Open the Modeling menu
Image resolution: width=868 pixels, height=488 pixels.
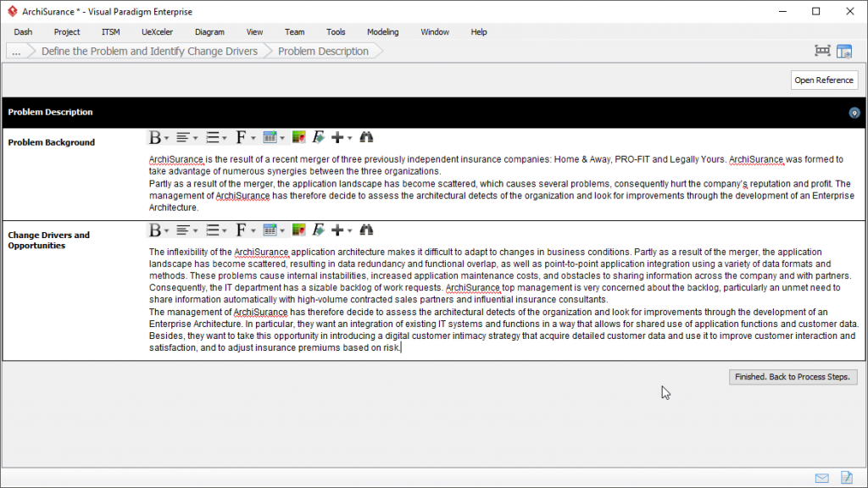pos(382,32)
